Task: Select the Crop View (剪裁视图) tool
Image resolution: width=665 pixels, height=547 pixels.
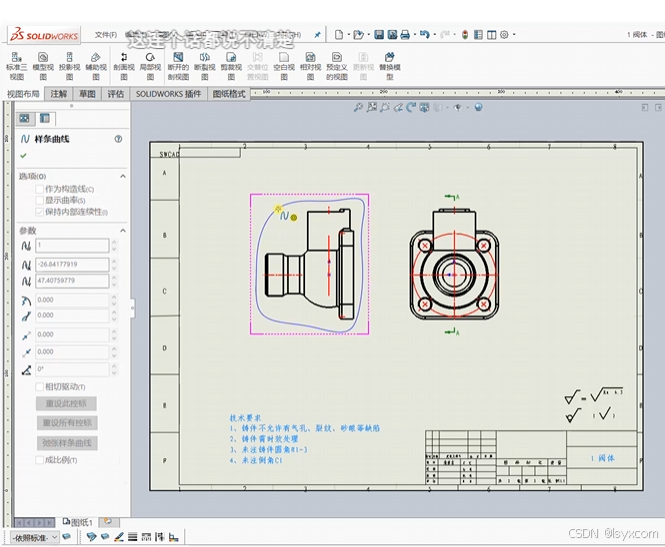Action: [x=231, y=66]
